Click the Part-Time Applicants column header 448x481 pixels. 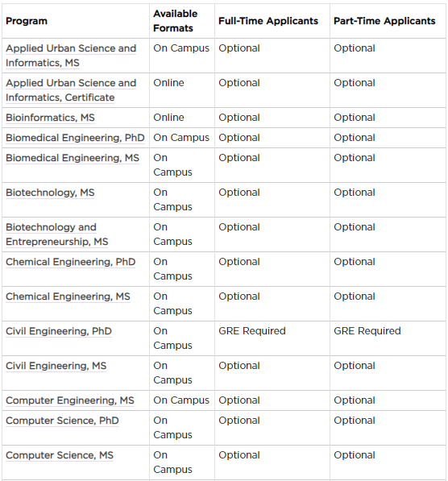pyautogui.click(x=384, y=21)
